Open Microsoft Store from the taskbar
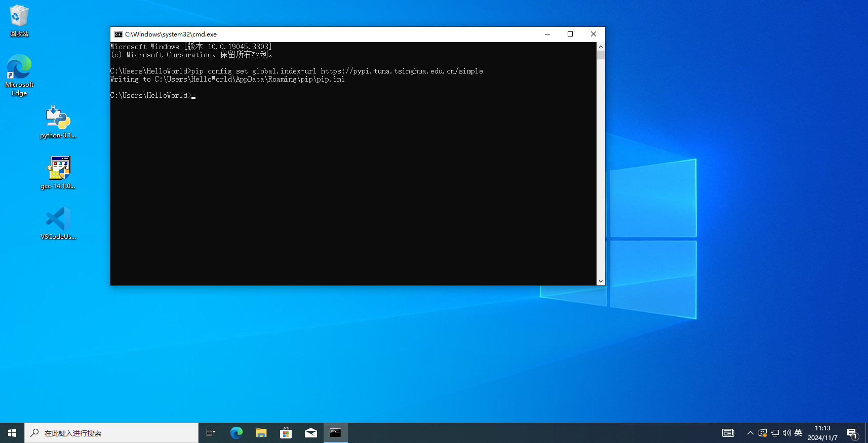This screenshot has height=443, width=868. (x=286, y=433)
